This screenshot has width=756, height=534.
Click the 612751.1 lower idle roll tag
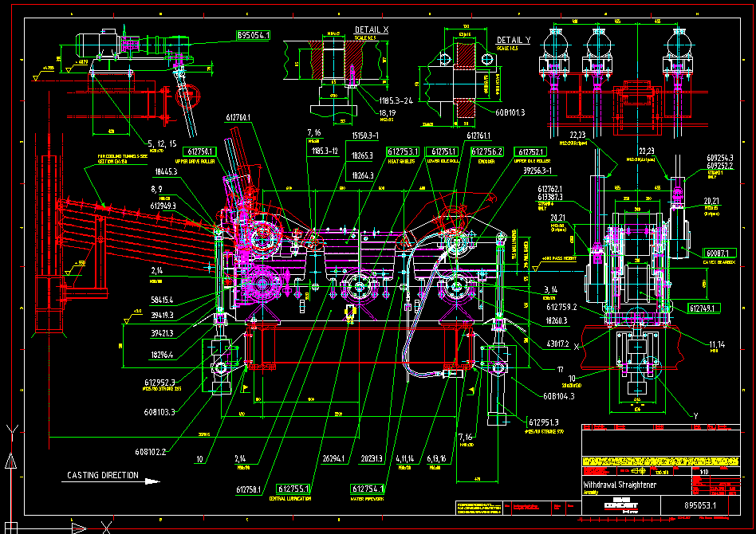point(444,151)
